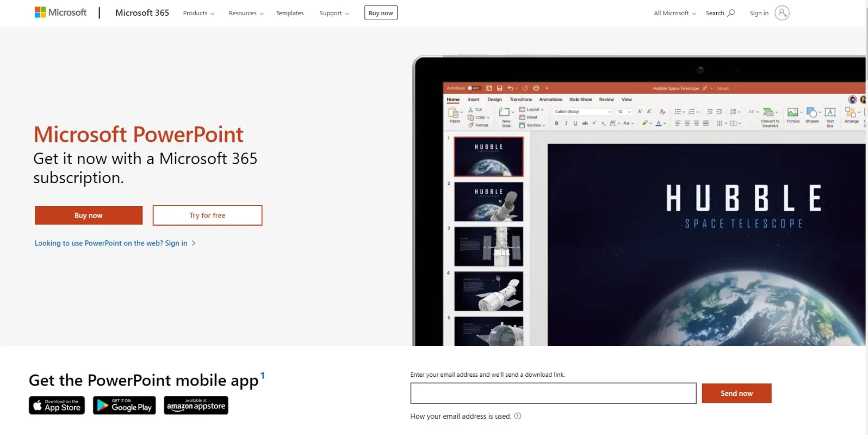The image size is (868, 435).
Task: Open the Sign in account avatar icon
Action: pyautogui.click(x=782, y=13)
